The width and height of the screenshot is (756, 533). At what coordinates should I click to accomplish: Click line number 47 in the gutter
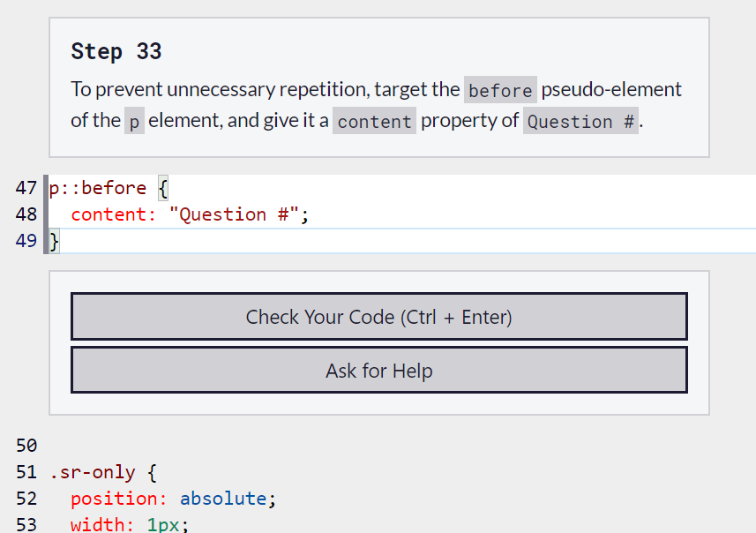click(26, 188)
